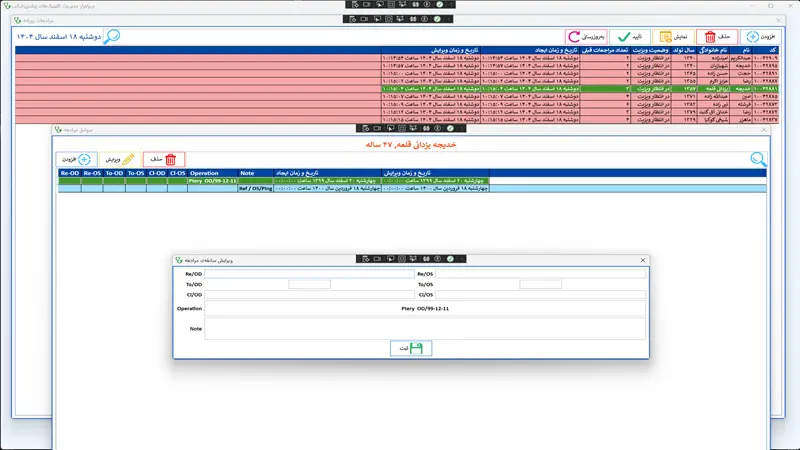This screenshot has height=450, width=800.
Task: Click the green check icon in edit dialog overlay toolbar
Action: [x=450, y=259]
